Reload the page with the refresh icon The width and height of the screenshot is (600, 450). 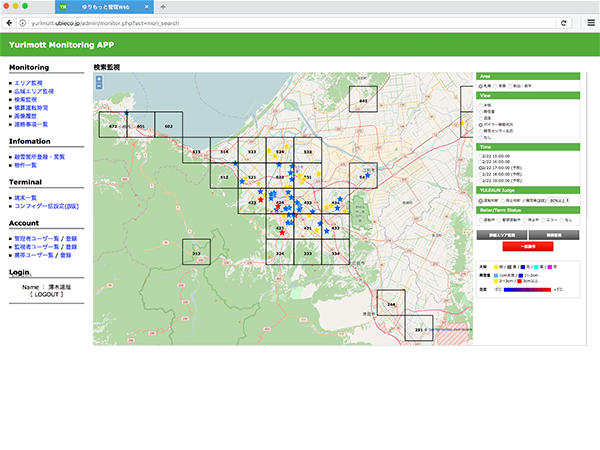pos(563,22)
